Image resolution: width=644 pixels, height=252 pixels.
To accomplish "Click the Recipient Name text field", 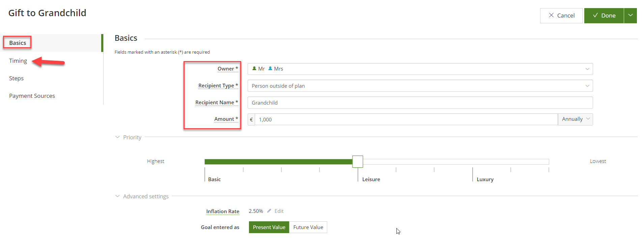I will point(420,103).
